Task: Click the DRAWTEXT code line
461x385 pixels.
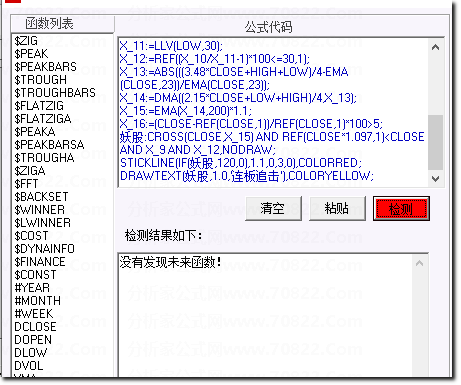Action: pyautogui.click(x=247, y=176)
